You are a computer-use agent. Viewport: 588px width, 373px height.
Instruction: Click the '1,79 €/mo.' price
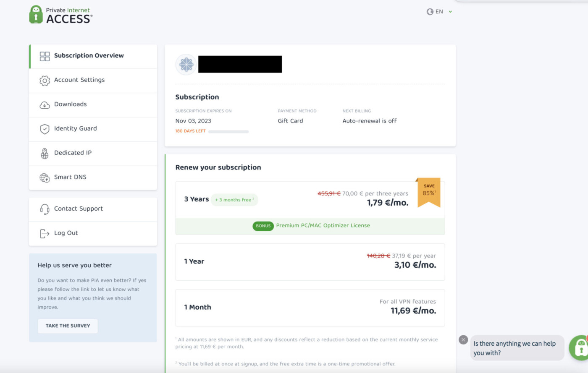click(x=388, y=203)
